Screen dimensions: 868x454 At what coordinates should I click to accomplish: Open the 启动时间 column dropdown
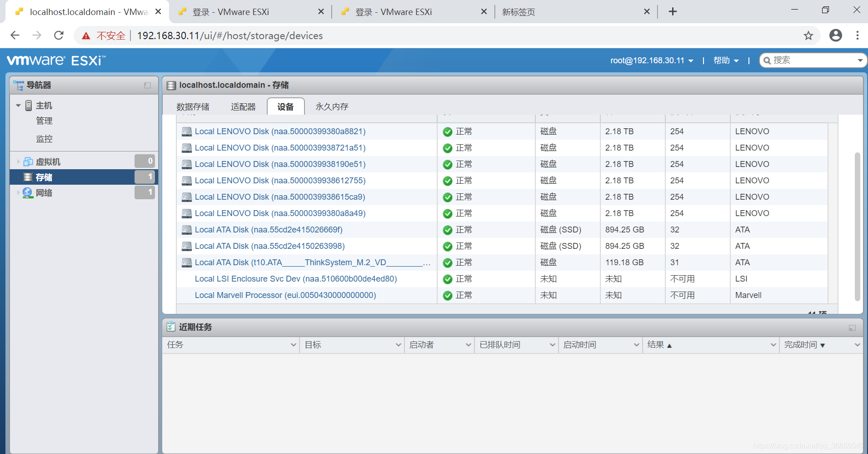tap(636, 345)
